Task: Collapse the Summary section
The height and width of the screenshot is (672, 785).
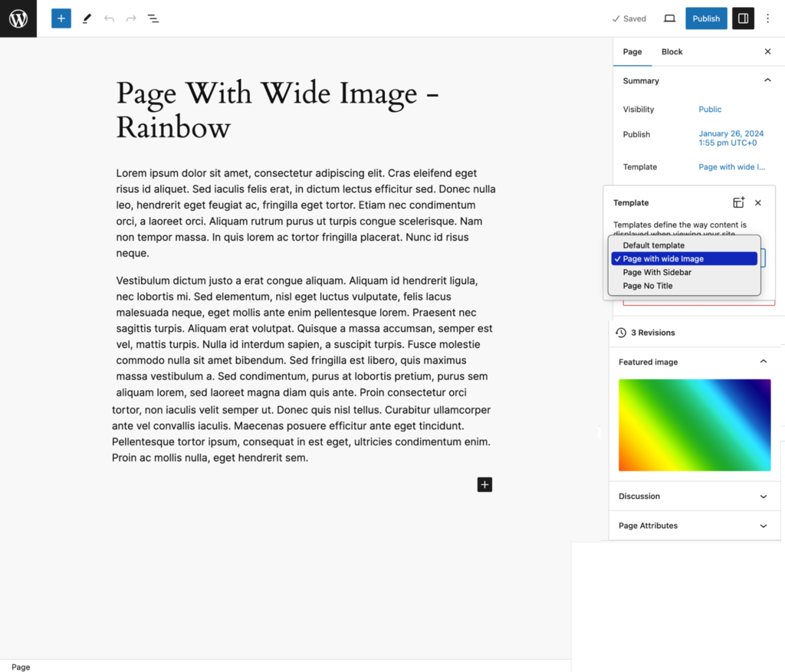Action: click(x=767, y=80)
